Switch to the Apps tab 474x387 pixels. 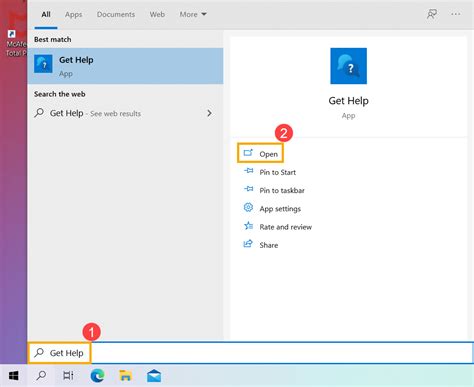[x=73, y=15]
